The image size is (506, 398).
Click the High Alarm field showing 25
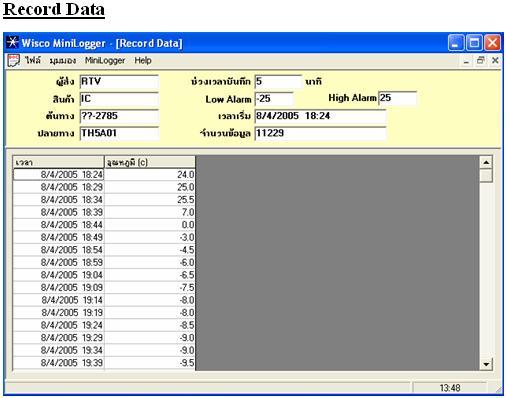(398, 98)
